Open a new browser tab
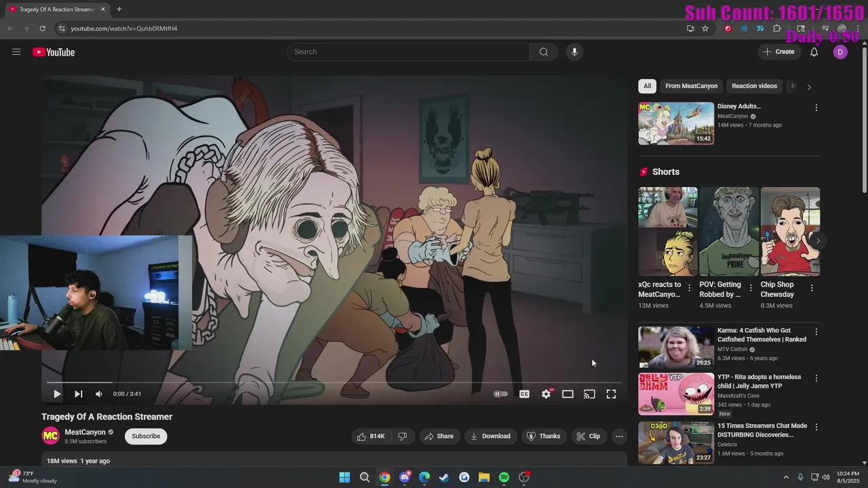The image size is (868, 488). 119,9
